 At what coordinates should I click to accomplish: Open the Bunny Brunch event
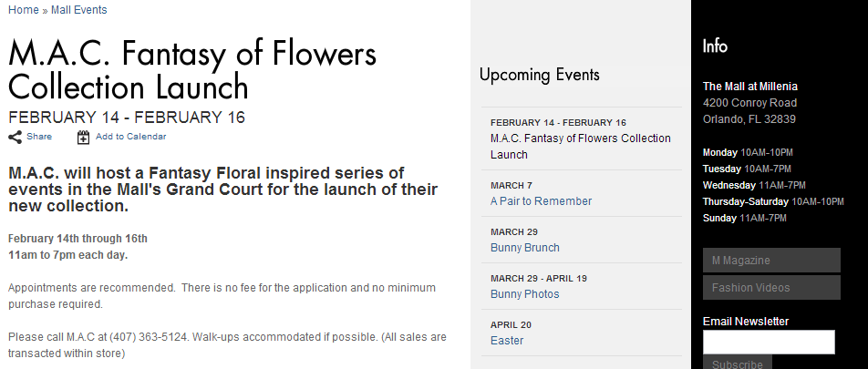tap(525, 248)
